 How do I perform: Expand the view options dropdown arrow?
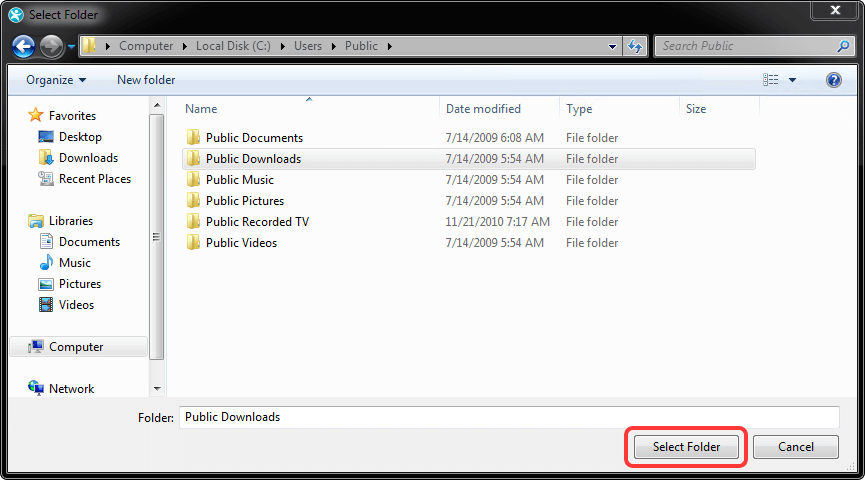[x=793, y=80]
